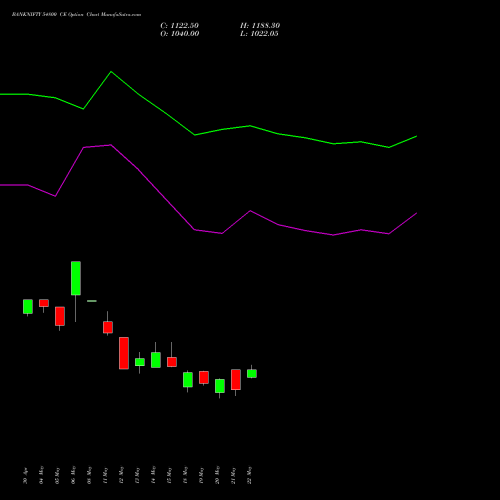Click the peak of the green indicator line
500x500 pixels.
pyautogui.click(x=111, y=72)
